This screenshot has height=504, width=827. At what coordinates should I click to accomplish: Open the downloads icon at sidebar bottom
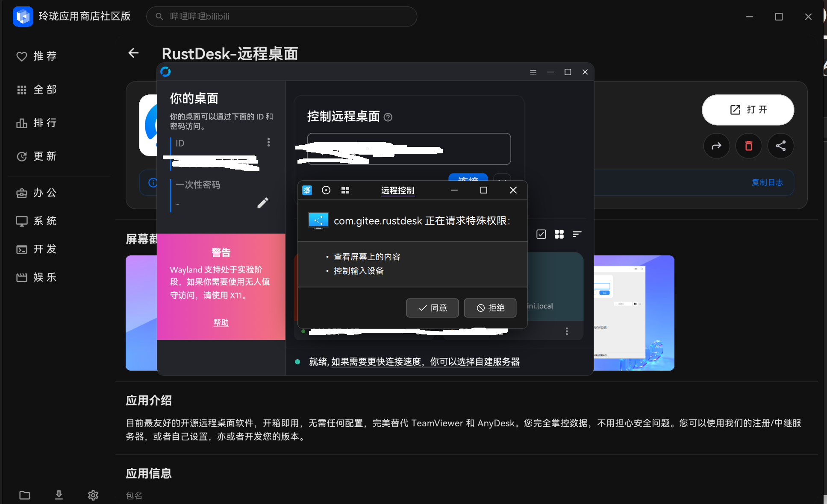[59, 495]
